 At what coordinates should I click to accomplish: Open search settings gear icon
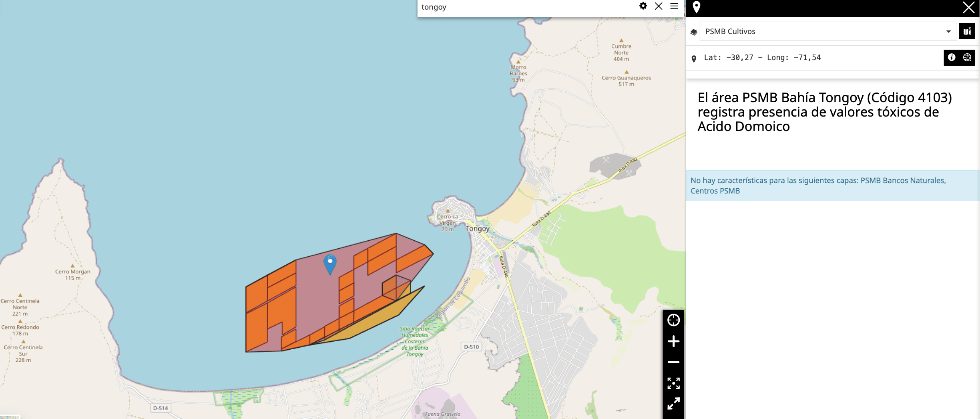click(x=643, y=6)
